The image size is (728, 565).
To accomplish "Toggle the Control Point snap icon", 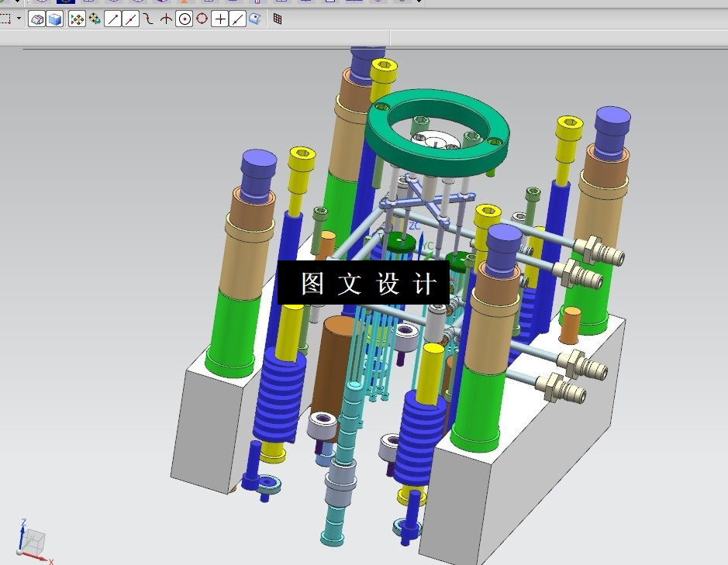I will tap(148, 19).
